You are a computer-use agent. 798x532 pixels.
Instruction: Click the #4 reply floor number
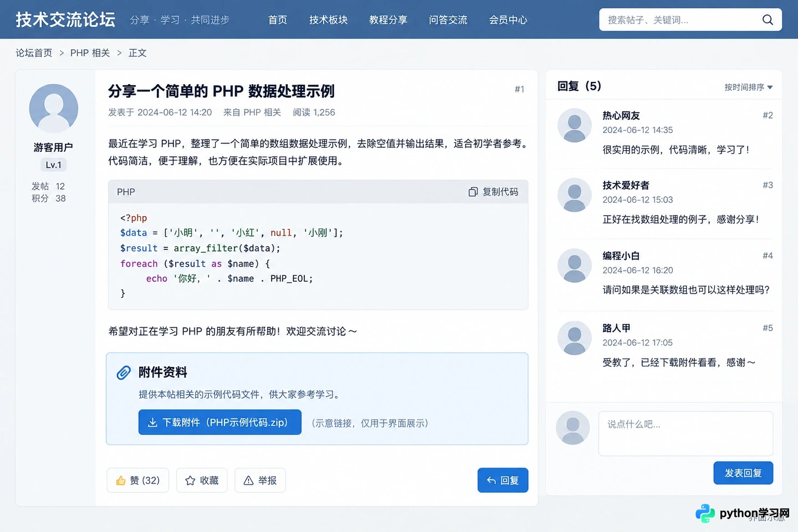[768, 256]
